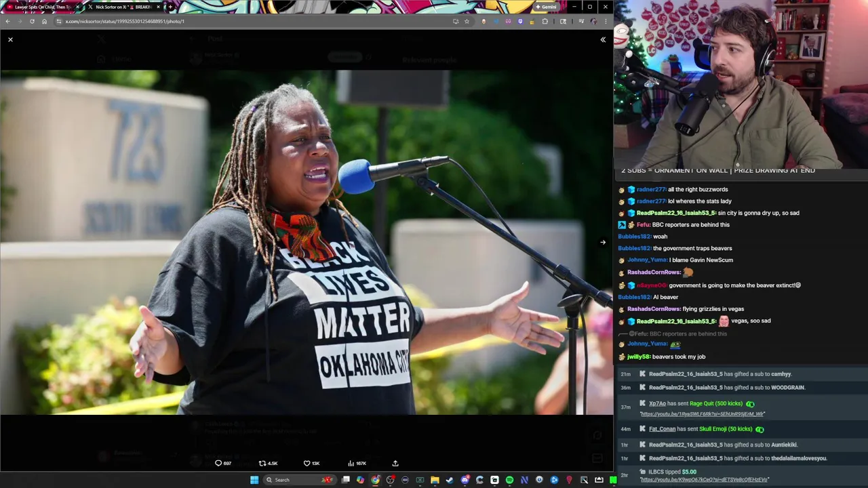Open the share post icon
Image resolution: width=868 pixels, height=488 pixels.
(x=395, y=464)
